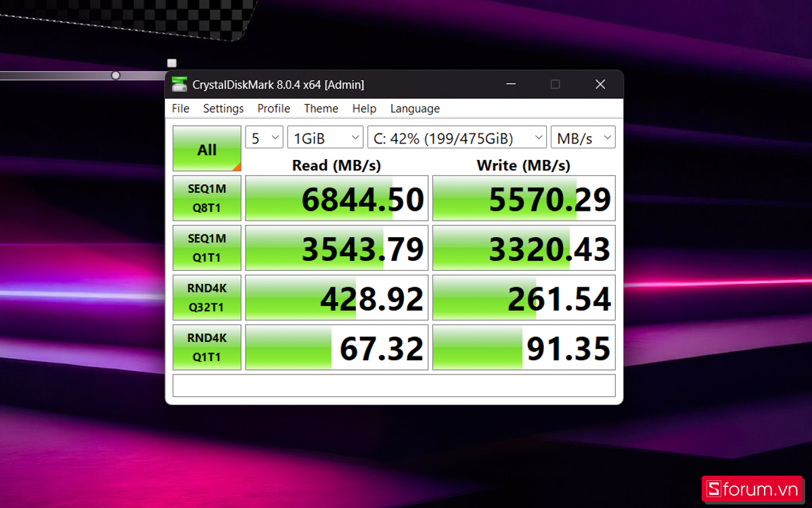Open the Settings menu

point(223,108)
